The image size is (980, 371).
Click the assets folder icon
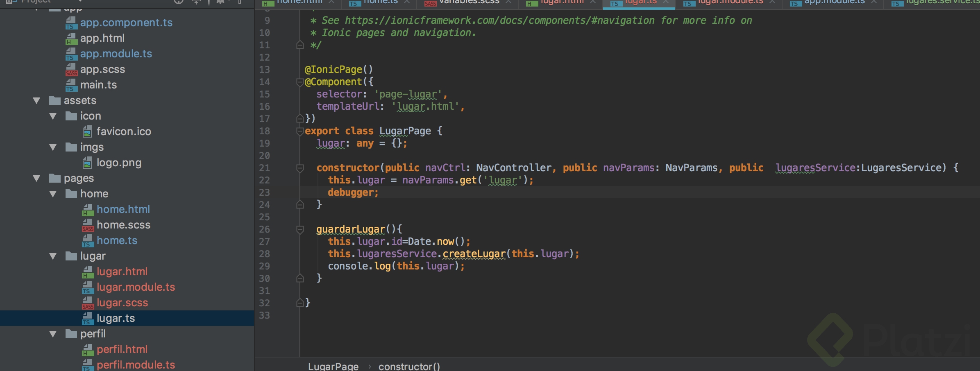55,100
